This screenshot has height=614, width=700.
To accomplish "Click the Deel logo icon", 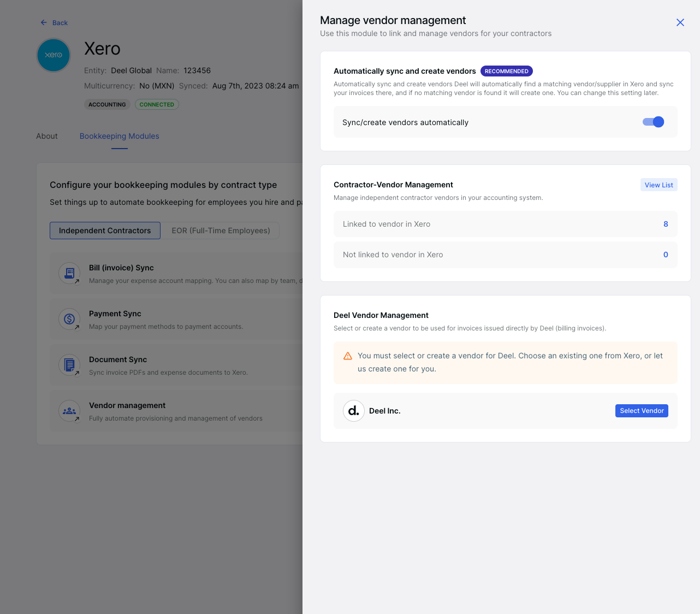I will tap(354, 411).
